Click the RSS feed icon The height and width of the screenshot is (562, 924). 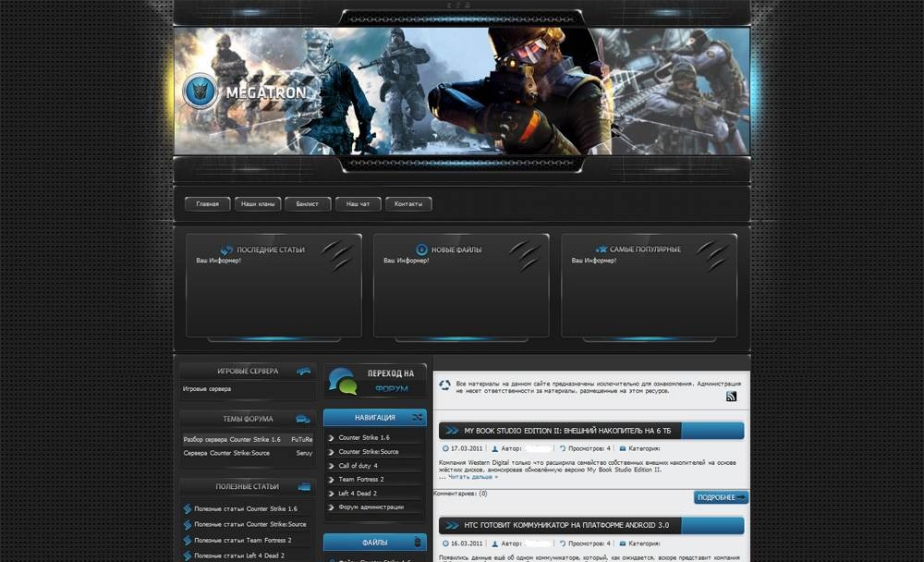click(731, 397)
